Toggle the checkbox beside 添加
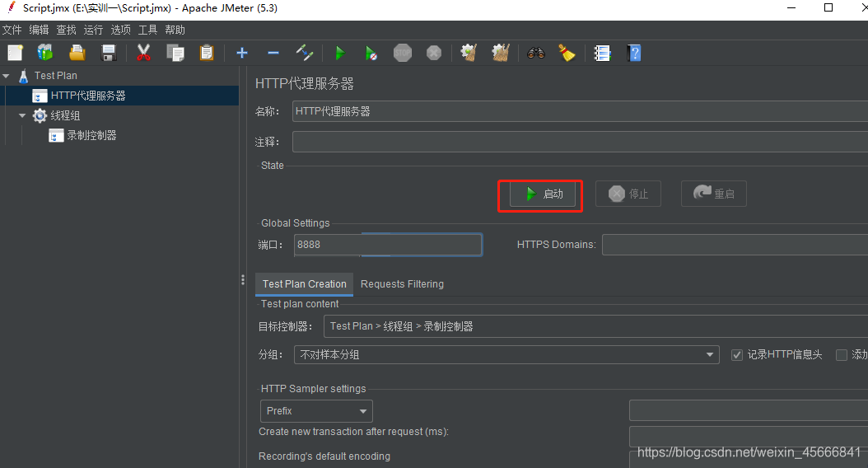The image size is (868, 468). [842, 355]
